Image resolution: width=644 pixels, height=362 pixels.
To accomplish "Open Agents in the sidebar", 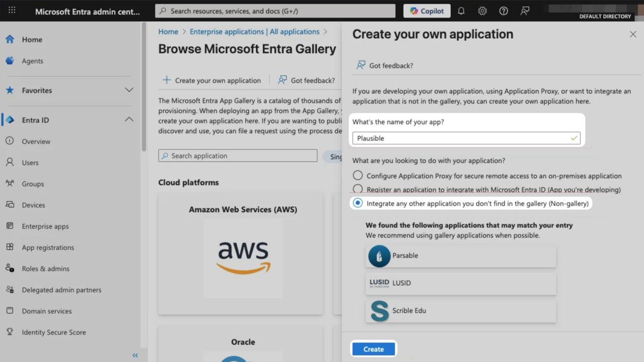I will point(32,61).
